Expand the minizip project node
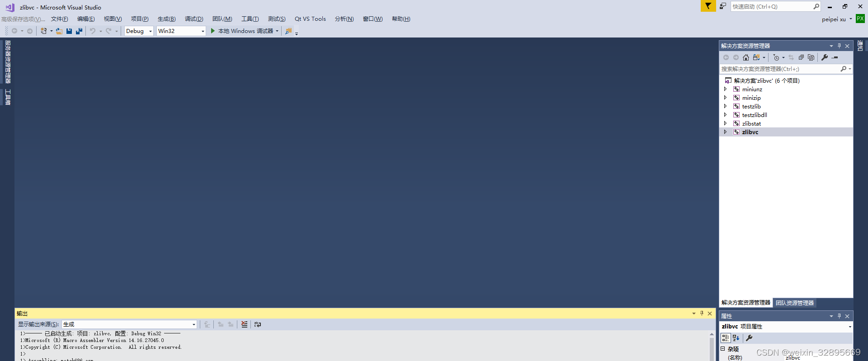This screenshot has width=868, height=361. tap(726, 98)
